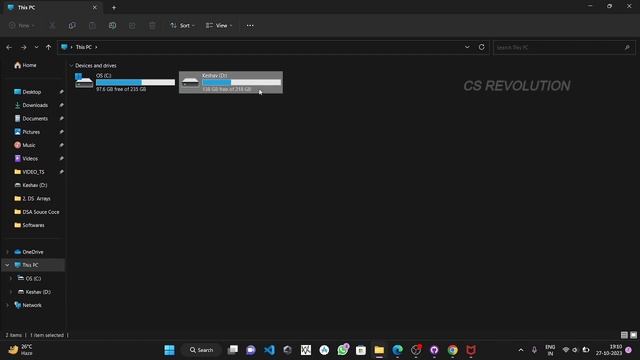Open the 2. DS Arrays folder
The width and height of the screenshot is (640, 360).
click(32, 199)
